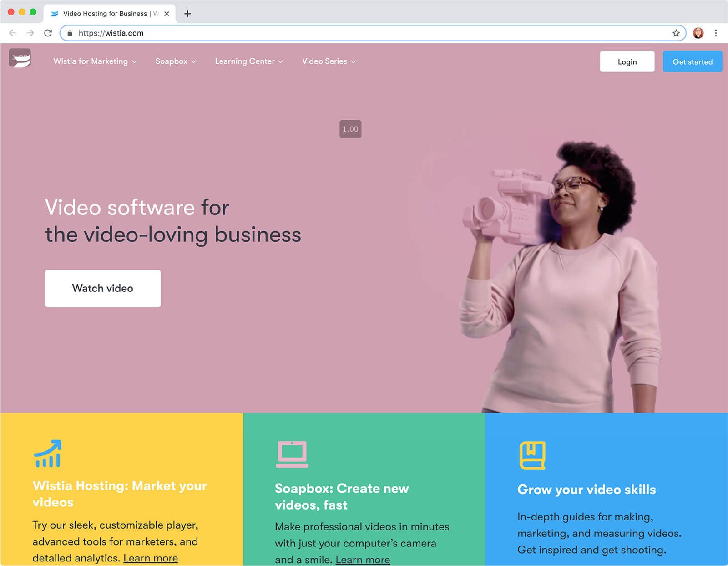Click the user profile avatar

point(698,33)
